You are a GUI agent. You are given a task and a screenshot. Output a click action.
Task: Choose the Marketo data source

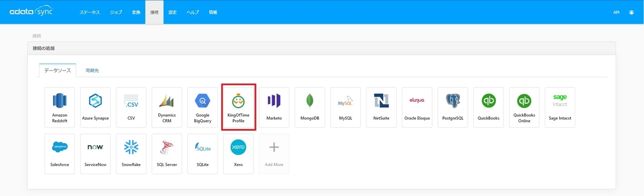pyautogui.click(x=274, y=108)
